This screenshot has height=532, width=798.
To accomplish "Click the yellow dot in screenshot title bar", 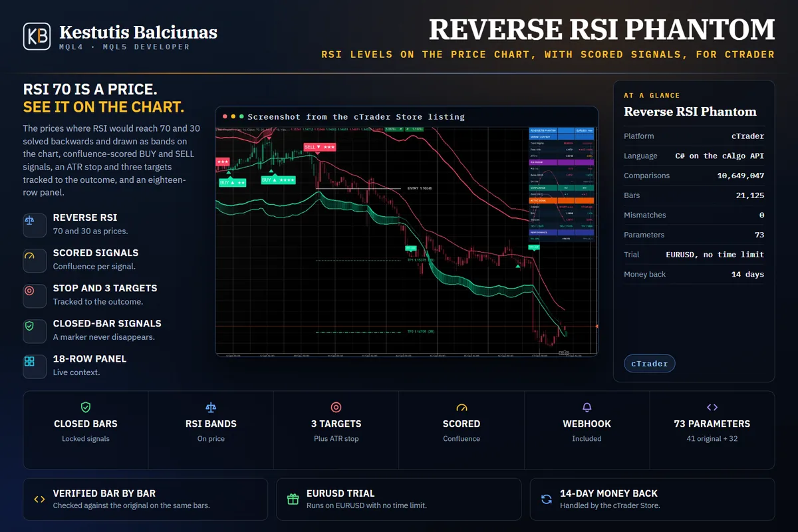I will click(x=233, y=116).
